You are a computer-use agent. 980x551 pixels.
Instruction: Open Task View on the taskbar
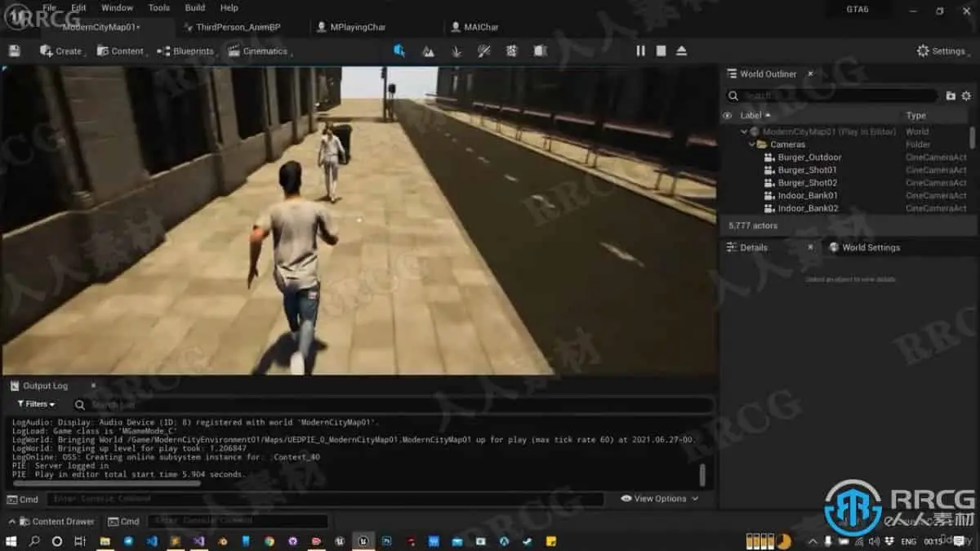(x=79, y=540)
